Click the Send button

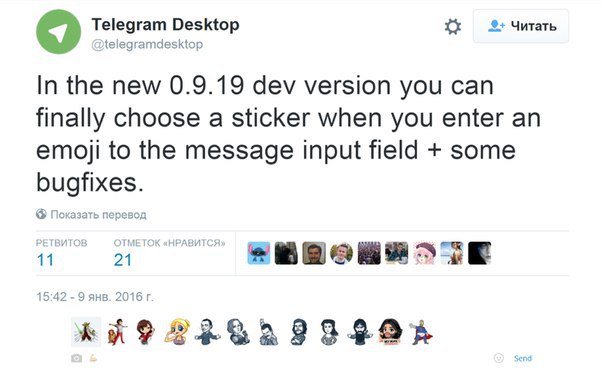click(523, 358)
